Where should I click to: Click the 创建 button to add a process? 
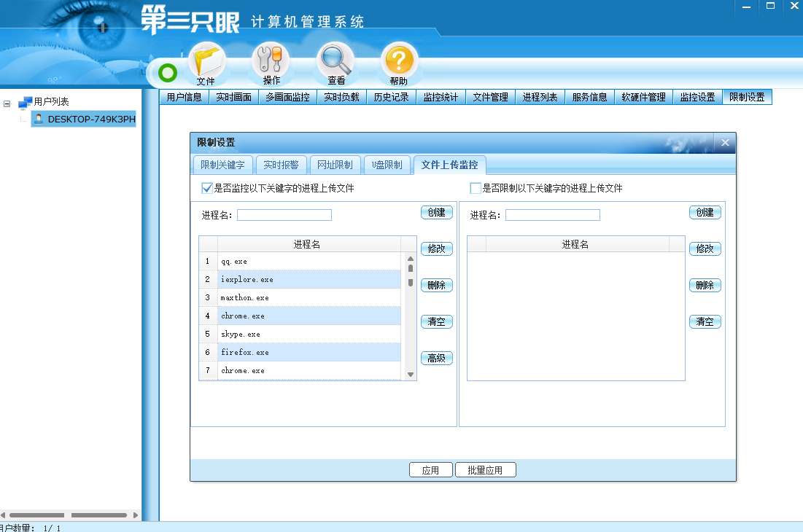436,212
